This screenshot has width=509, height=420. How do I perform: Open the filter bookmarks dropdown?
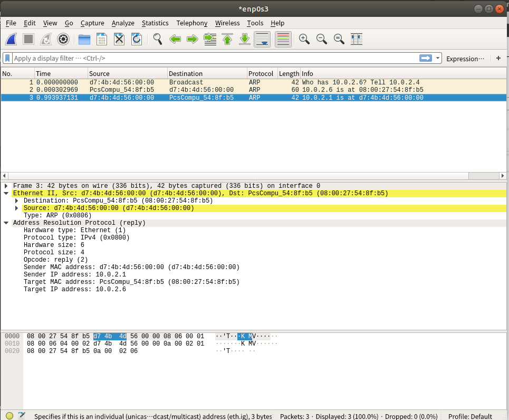point(6,58)
